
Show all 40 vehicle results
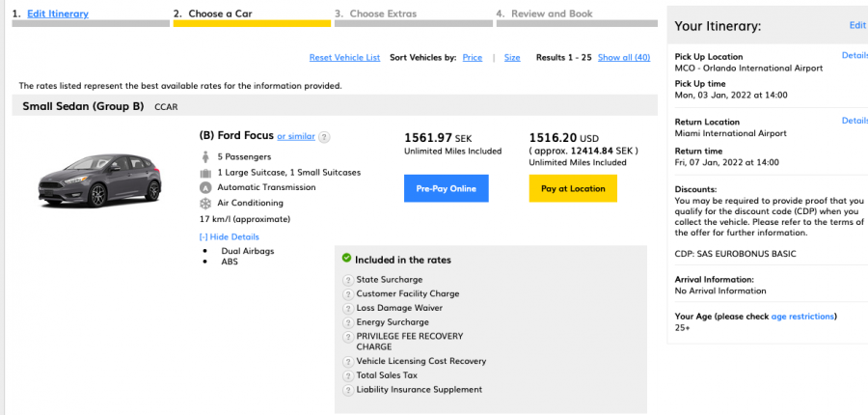click(623, 58)
